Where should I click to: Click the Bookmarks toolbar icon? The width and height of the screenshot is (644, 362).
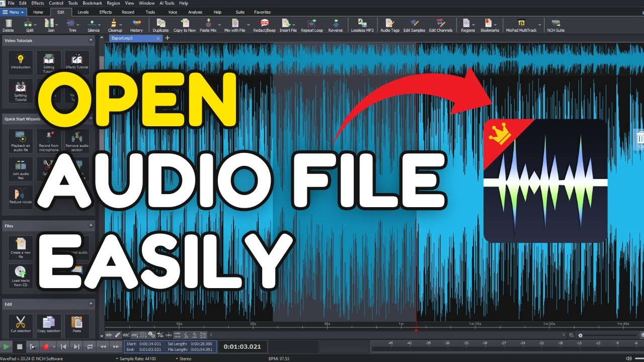488,23
